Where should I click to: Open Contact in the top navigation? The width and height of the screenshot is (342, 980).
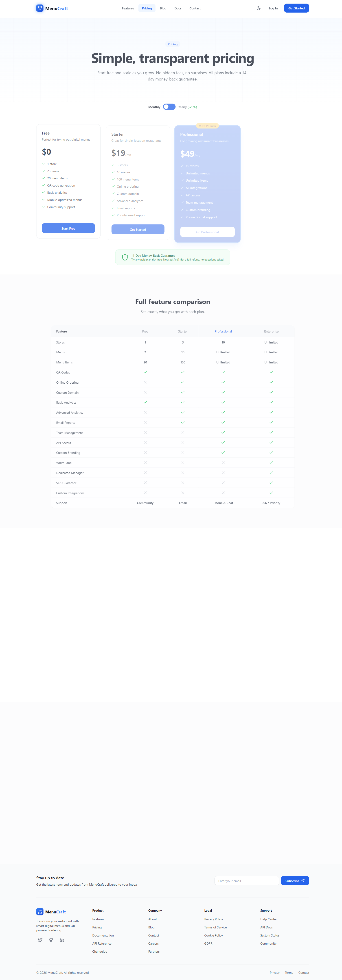[x=195, y=8]
